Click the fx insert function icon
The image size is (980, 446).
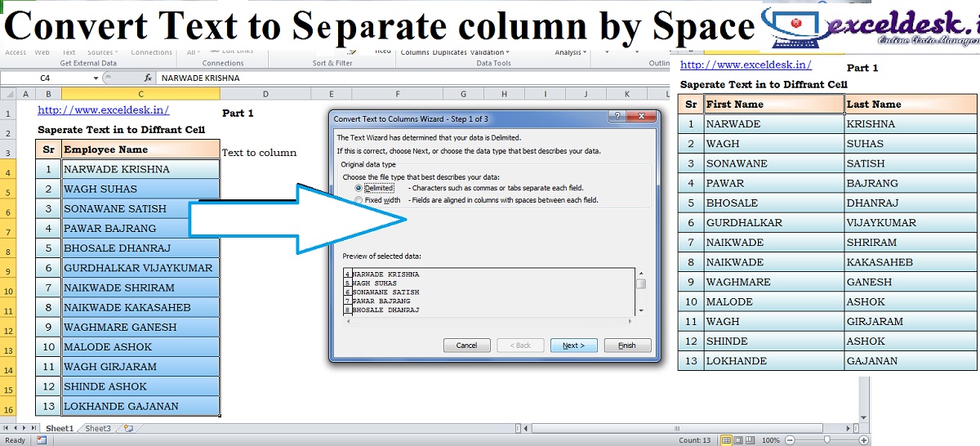coord(148,78)
